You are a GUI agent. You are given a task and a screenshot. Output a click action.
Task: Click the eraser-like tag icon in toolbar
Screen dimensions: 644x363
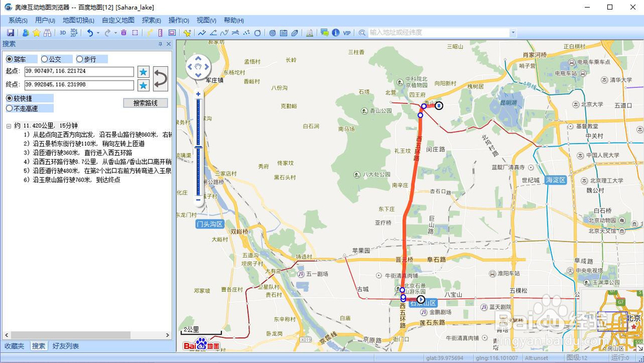[x=295, y=33]
